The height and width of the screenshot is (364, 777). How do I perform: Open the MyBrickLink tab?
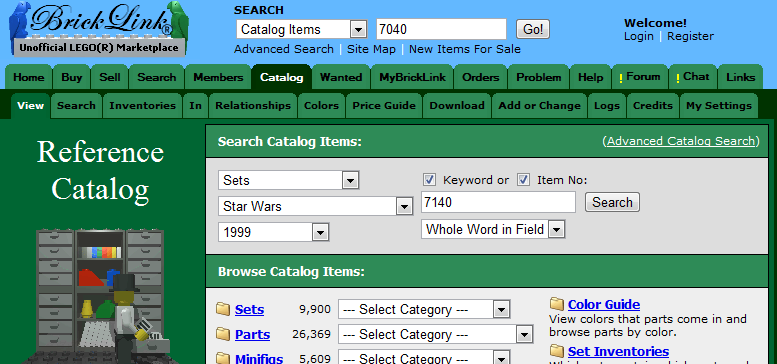point(412,77)
